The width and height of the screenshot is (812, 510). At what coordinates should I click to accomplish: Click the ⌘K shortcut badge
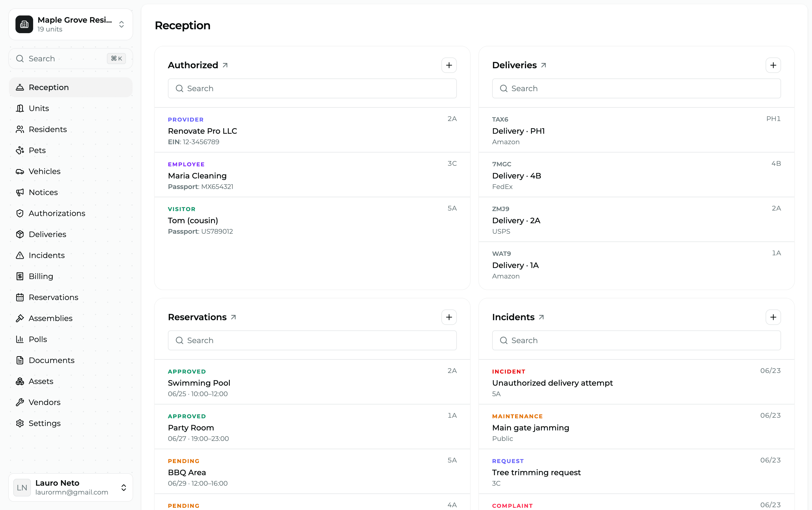116,59
